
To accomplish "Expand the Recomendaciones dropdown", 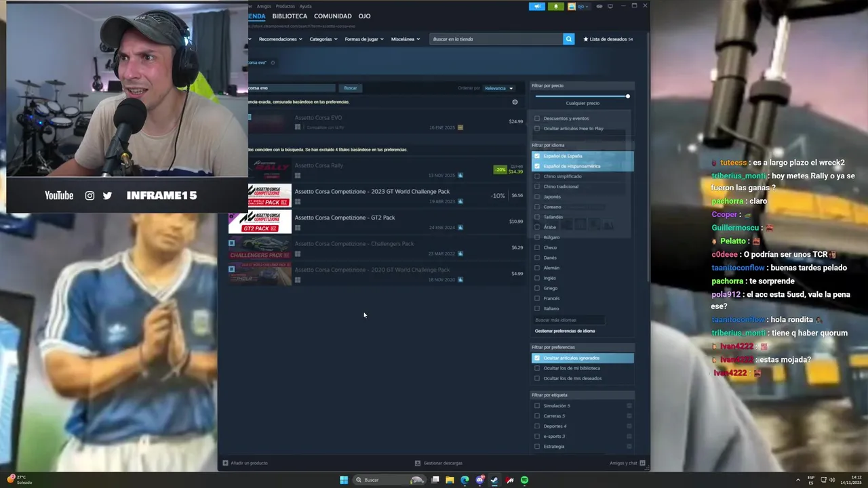I will click(x=281, y=39).
